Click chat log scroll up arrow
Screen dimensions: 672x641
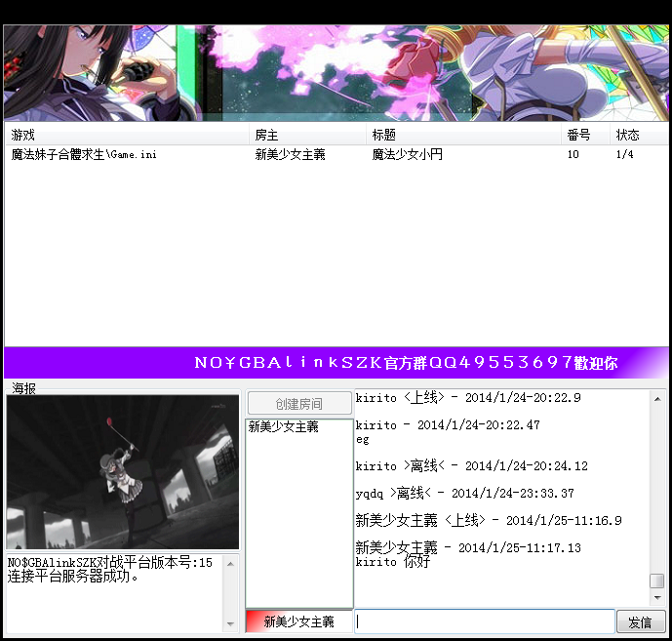click(x=657, y=399)
